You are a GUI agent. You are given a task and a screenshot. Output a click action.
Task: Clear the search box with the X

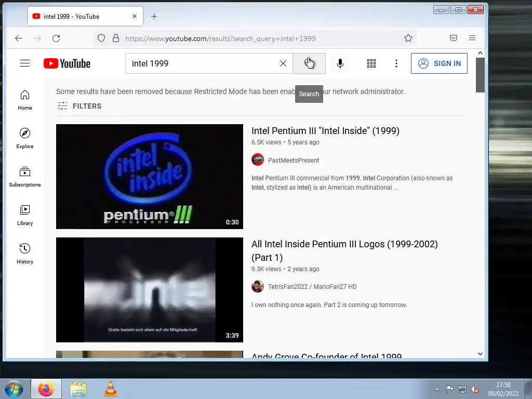283,63
